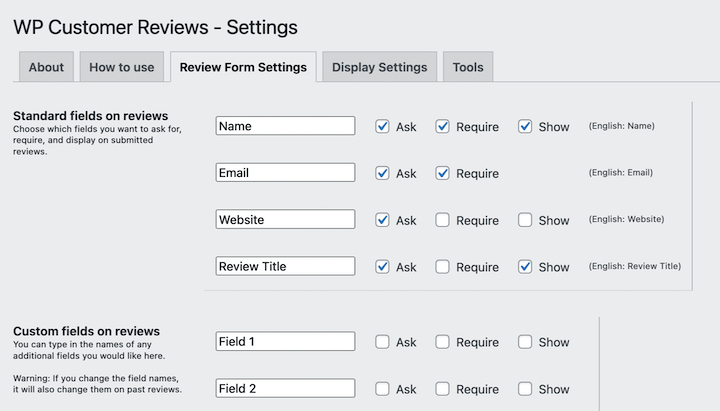Enable Require for custom Field 1

coord(442,342)
